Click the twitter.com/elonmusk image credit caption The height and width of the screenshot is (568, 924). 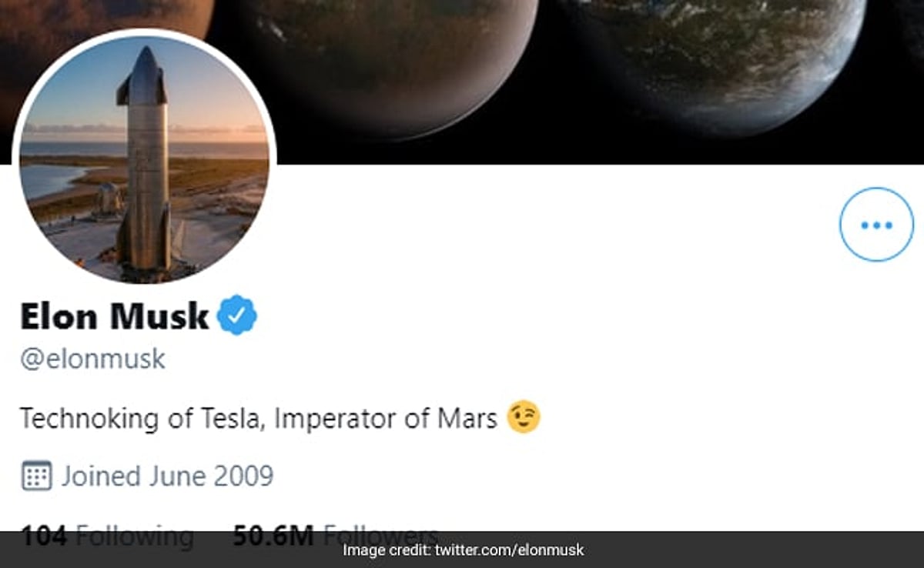[462, 551]
